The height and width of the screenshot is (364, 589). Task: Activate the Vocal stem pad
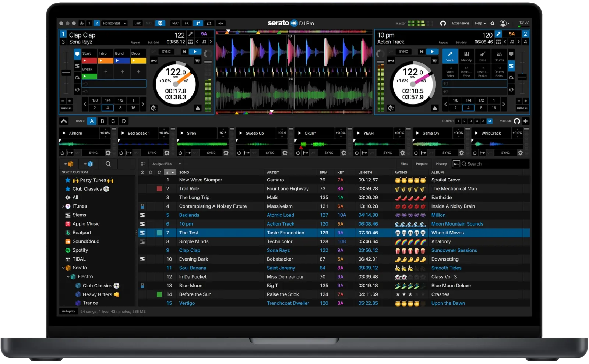[x=450, y=56]
